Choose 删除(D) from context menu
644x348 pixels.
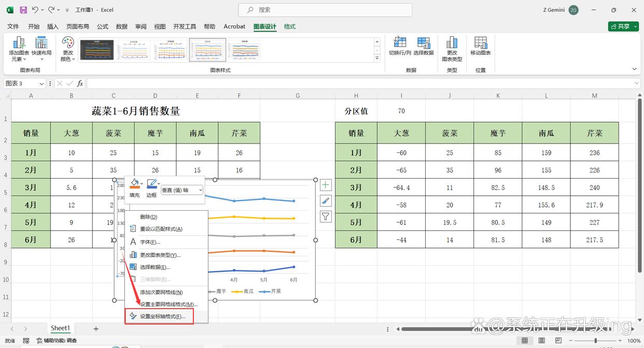pos(166,217)
